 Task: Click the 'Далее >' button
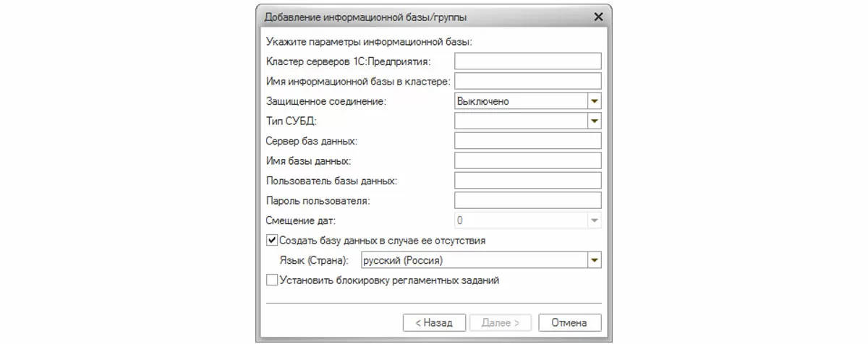501,322
